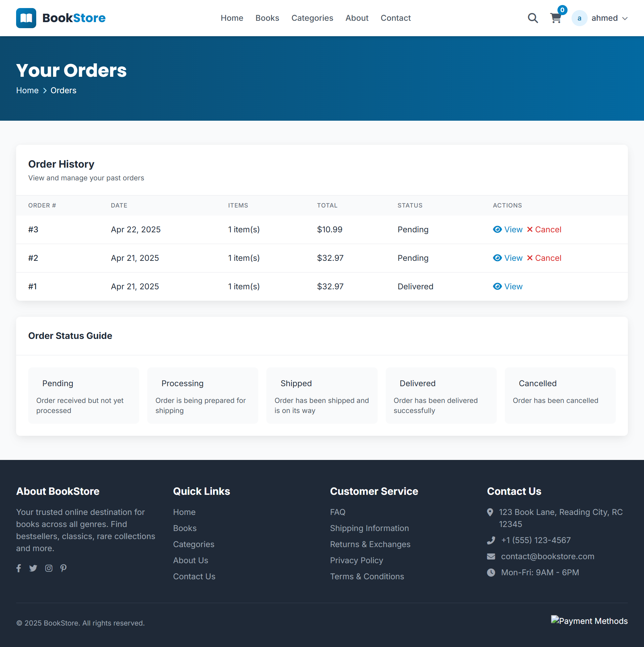
Task: Click the BookStore logo icon
Action: pos(26,18)
